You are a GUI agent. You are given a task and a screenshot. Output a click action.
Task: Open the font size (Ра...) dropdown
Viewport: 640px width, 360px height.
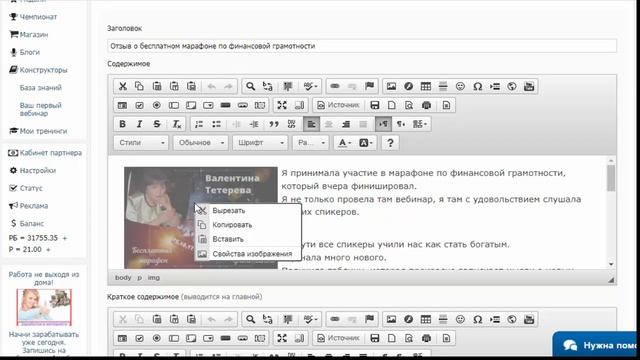(311, 143)
